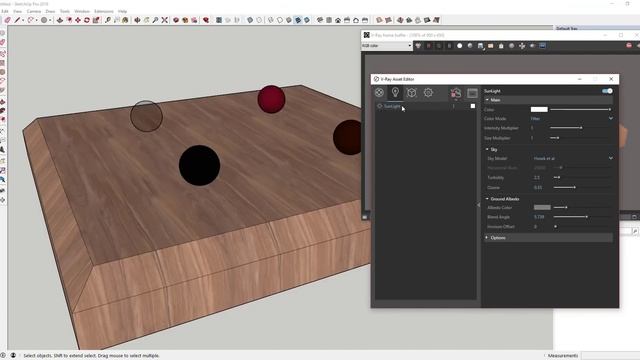This screenshot has width=640, height=360.
Task: Click the sun Color white swatch
Action: pyautogui.click(x=539, y=109)
